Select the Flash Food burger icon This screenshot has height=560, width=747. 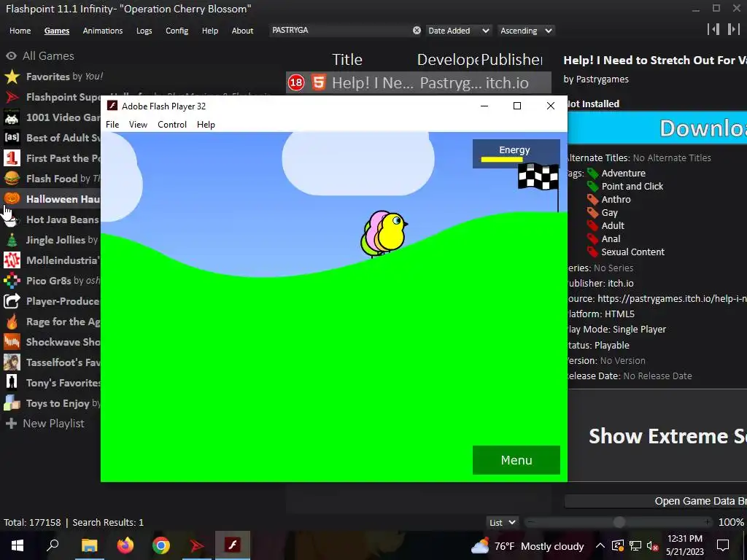12,179
